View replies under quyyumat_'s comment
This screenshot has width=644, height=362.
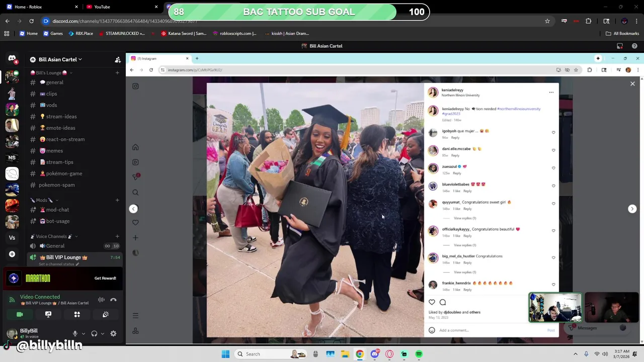[x=465, y=218]
